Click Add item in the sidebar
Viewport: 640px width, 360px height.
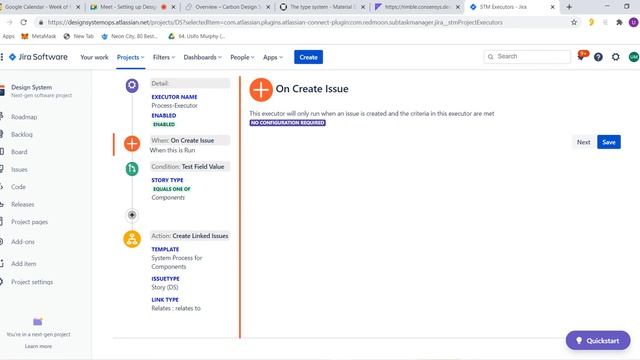(x=24, y=264)
